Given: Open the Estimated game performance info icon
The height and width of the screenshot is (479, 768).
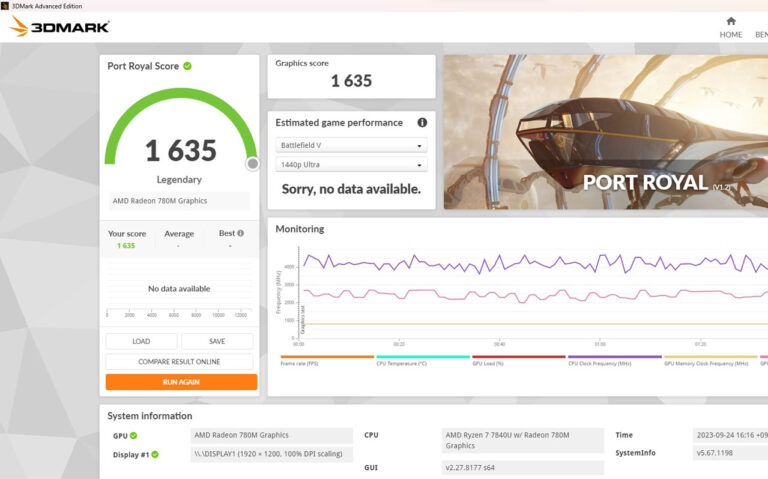Looking at the screenshot, I should pos(422,123).
